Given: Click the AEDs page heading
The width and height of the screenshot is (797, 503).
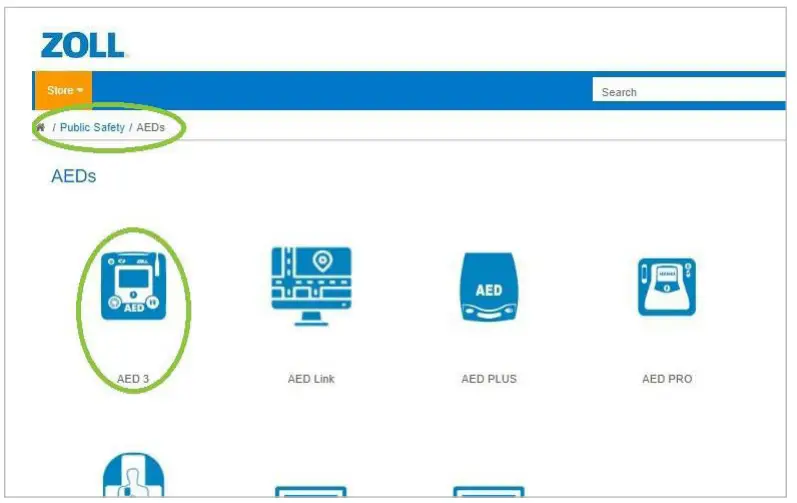Looking at the screenshot, I should point(74,176).
